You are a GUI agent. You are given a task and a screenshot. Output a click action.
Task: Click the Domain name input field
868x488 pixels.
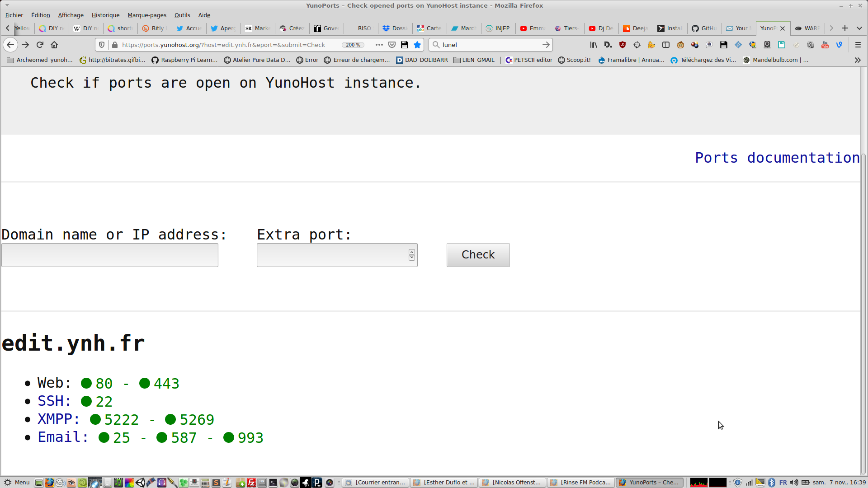110,255
